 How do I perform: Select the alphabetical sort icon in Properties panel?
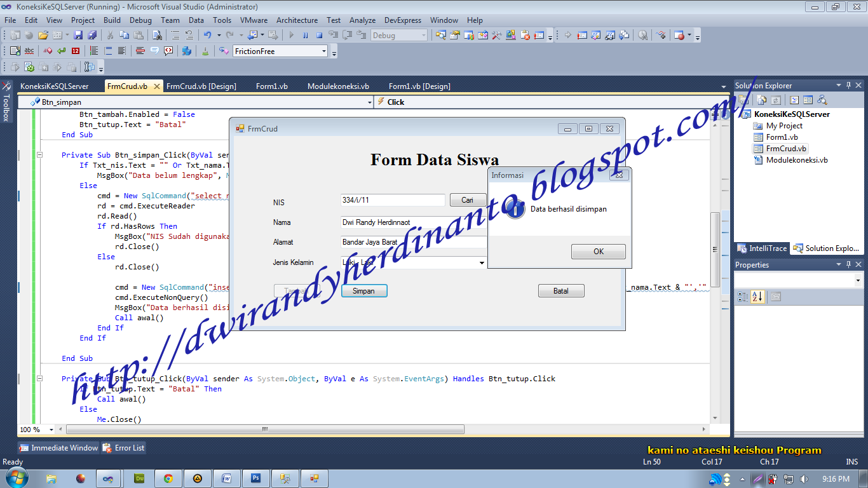click(757, 297)
